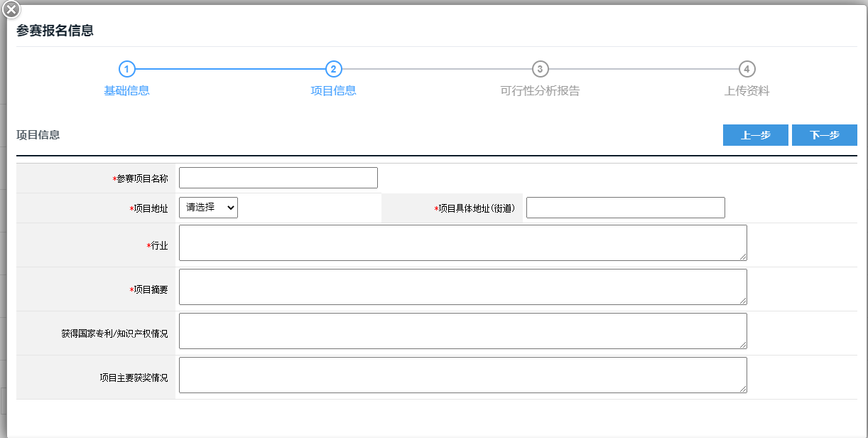Select the 项目信息 step label
Screen dimensions: 868x438
[x=333, y=91]
